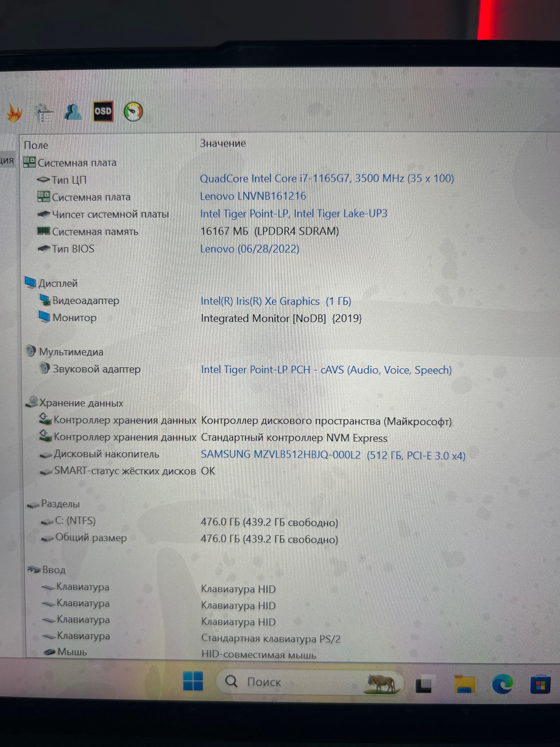Open the Intel Tiger Point-LP PCH cAVS link
This screenshot has width=560, height=747.
(326, 370)
